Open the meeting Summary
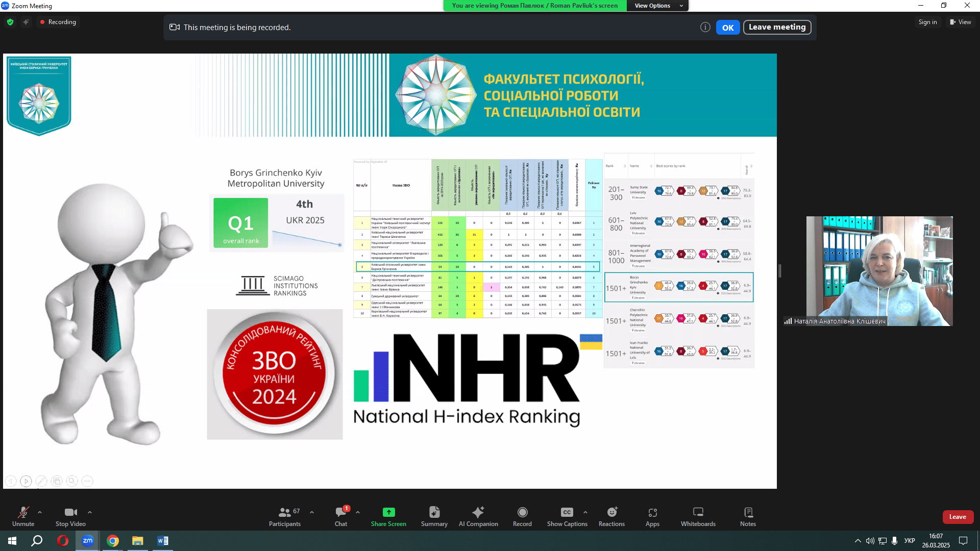 [434, 512]
